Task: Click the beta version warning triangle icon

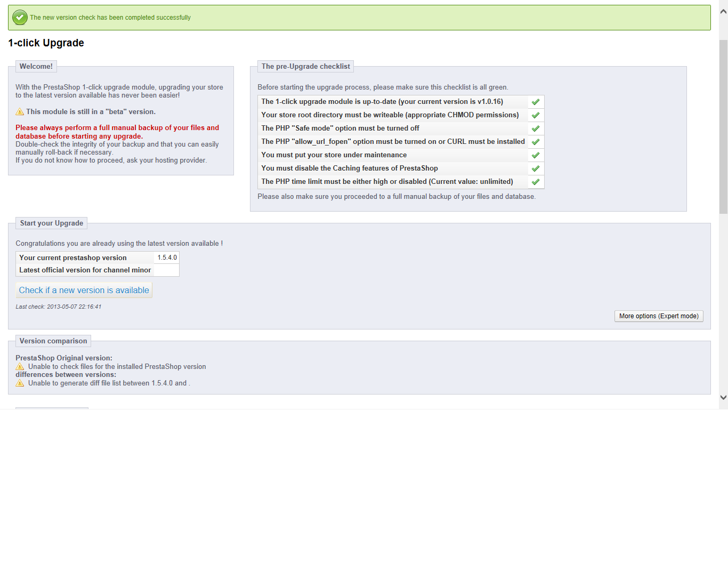Action: (20, 111)
